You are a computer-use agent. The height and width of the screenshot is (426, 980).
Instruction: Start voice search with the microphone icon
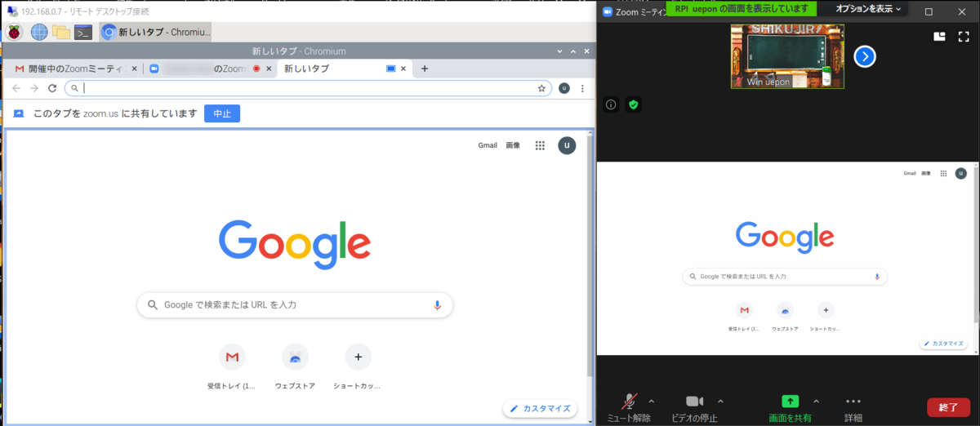[x=437, y=305]
